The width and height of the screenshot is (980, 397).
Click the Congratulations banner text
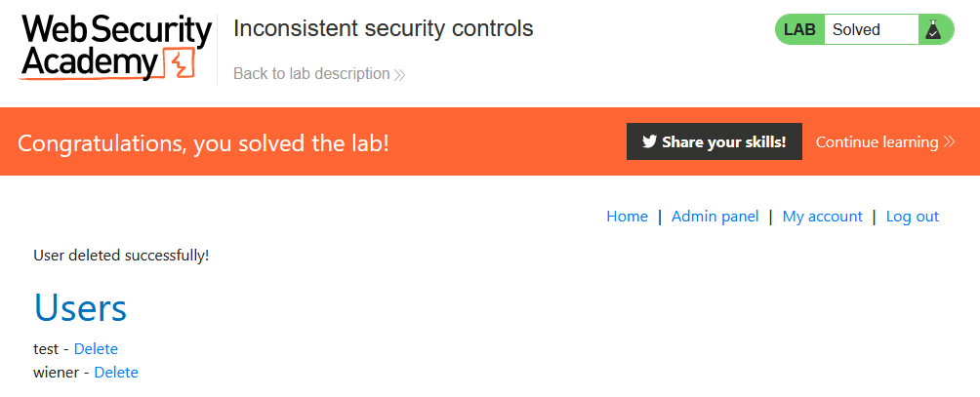pyautogui.click(x=203, y=142)
